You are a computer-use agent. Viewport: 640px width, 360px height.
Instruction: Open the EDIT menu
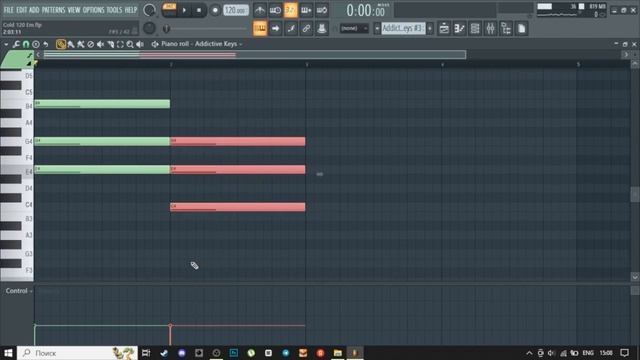21,10
